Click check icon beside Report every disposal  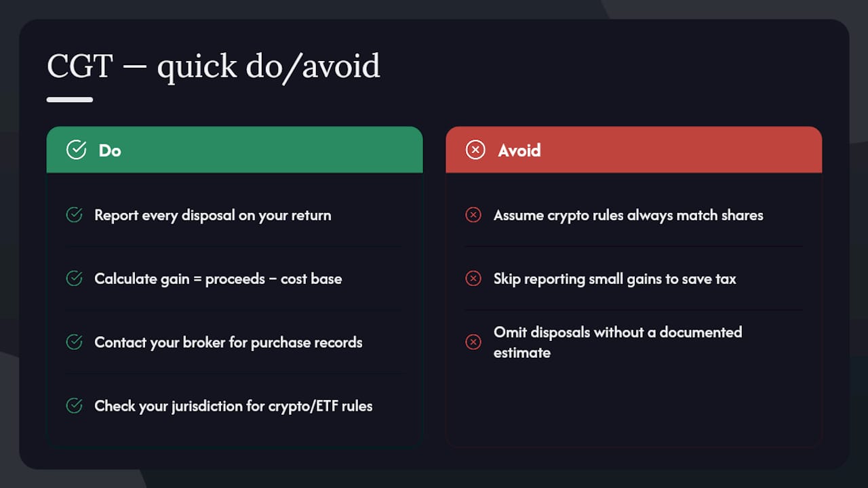(x=74, y=215)
